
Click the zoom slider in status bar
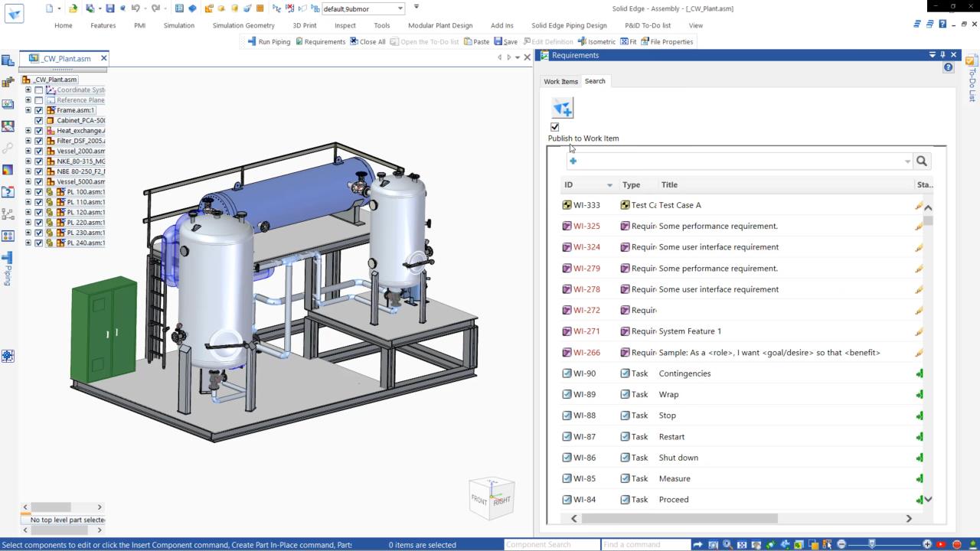pos(872,544)
